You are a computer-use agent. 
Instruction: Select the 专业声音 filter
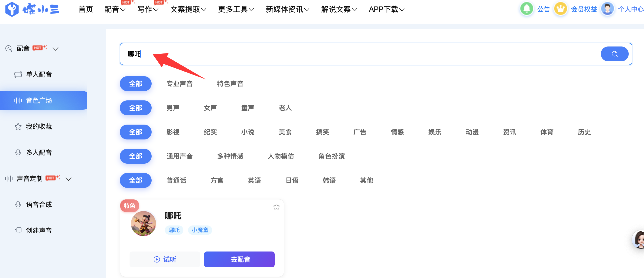click(179, 84)
